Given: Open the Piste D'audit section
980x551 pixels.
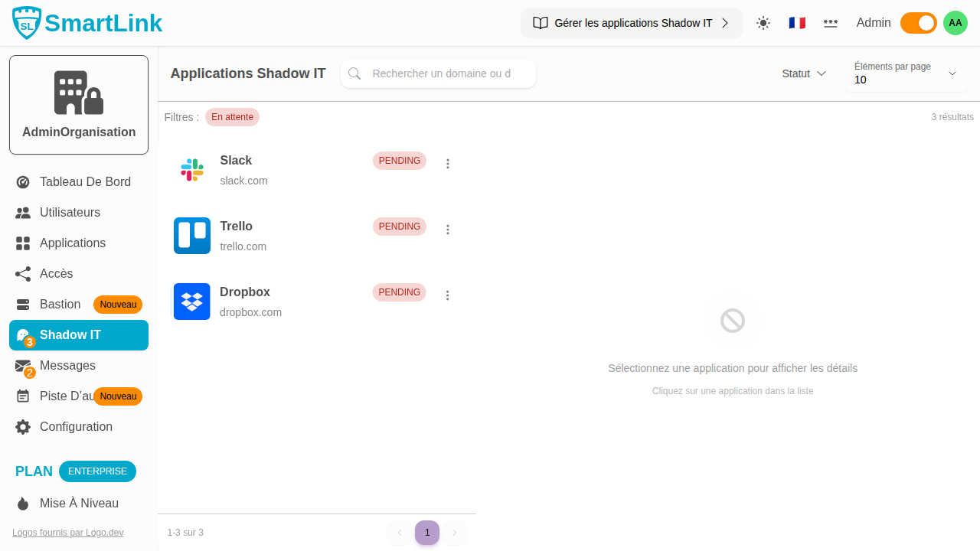Looking at the screenshot, I should coord(65,396).
